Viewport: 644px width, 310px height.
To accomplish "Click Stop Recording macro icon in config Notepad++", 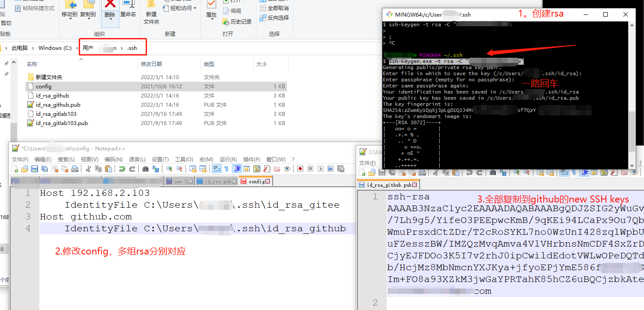I will [310, 169].
